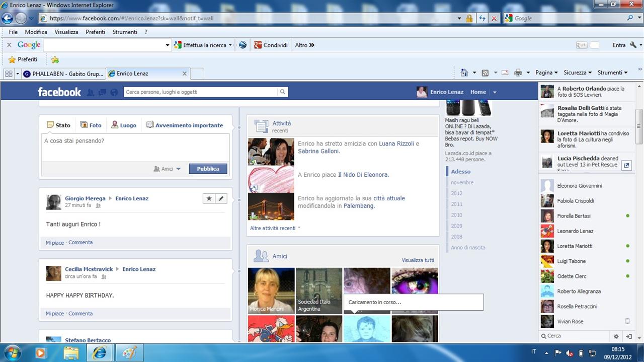Expand the address bar URL history dropdown
Screen dimensions: 644x362
pos(459,18)
